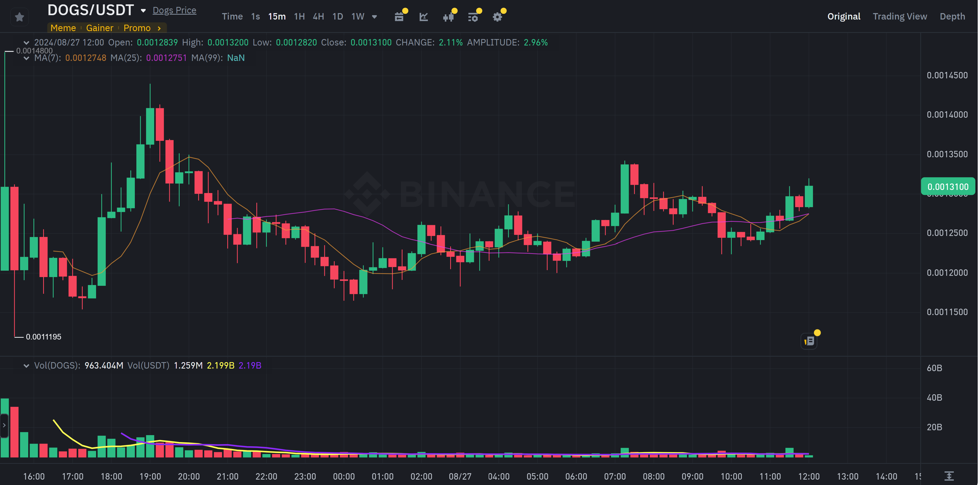Add DOGS/USDT to favorites with star icon
This screenshot has width=980, height=485.
tap(20, 17)
